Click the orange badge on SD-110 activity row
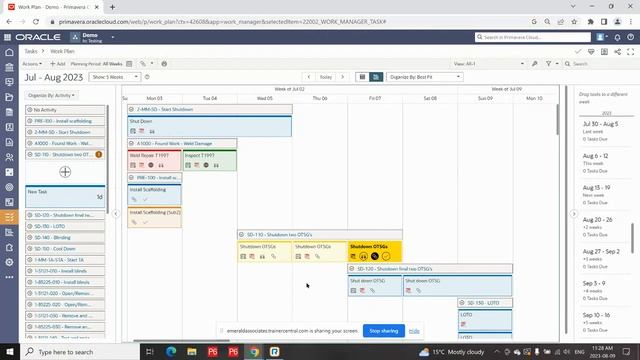Screen dimensions: 640x360 coord(98,154)
